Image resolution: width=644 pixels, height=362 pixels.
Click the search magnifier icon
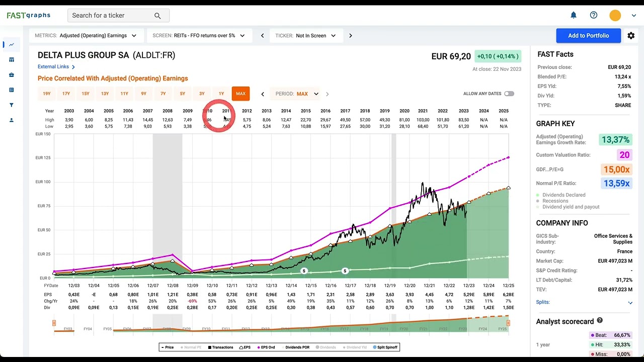[x=157, y=16]
